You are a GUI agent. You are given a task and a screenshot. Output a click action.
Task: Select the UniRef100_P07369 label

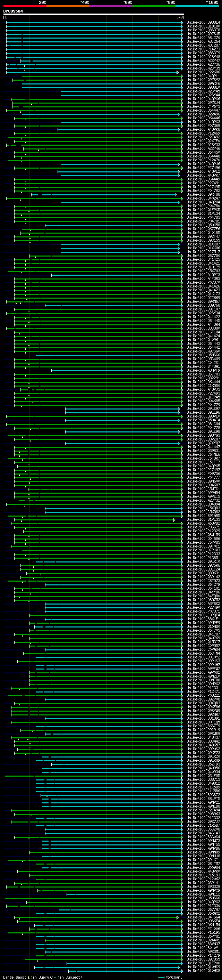pos(203,125)
